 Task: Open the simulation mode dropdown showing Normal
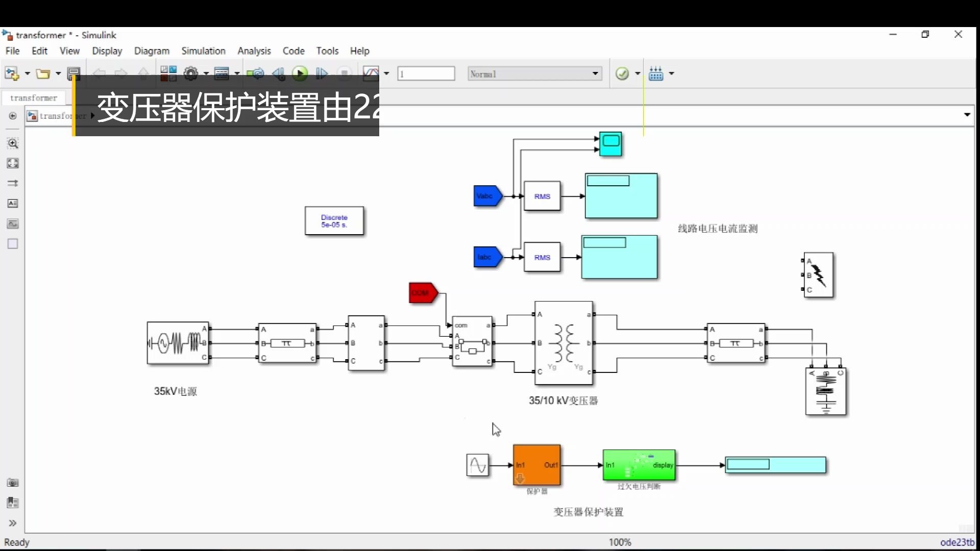(x=534, y=73)
